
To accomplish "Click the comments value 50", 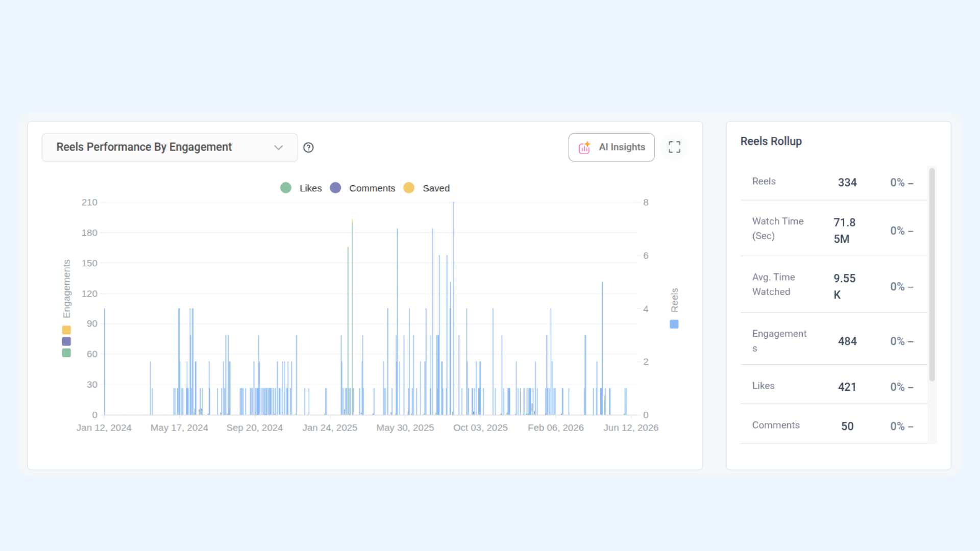I will [847, 427].
